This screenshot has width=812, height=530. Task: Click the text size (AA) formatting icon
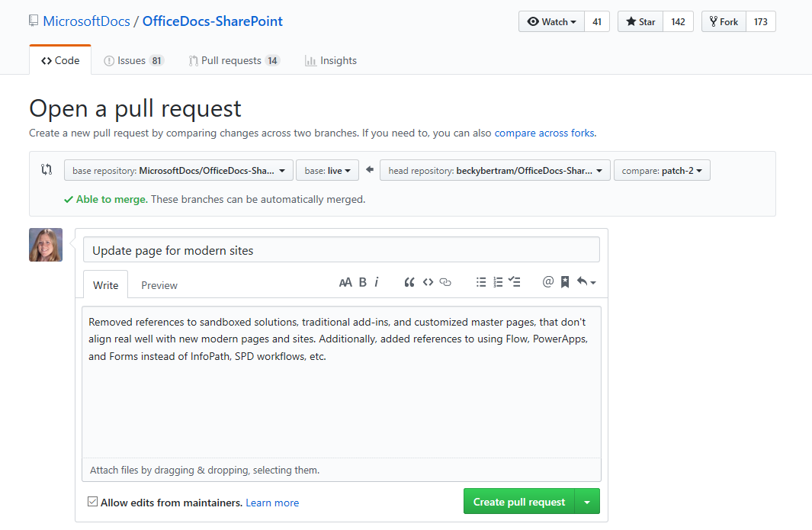345,282
